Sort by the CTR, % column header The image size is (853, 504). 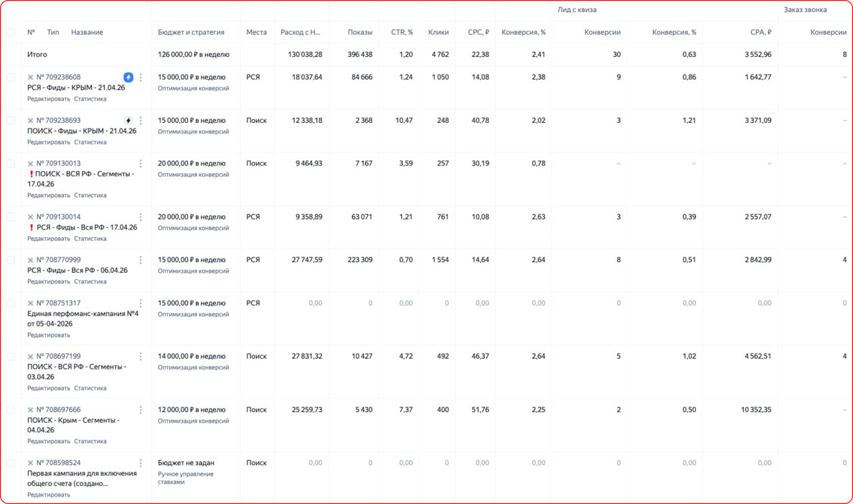tap(402, 33)
